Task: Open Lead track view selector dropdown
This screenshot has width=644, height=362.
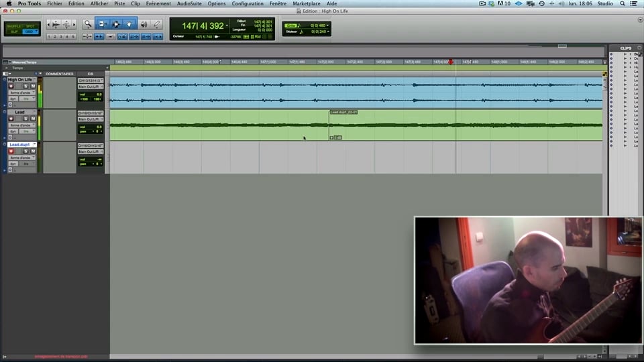Action: coord(22,125)
